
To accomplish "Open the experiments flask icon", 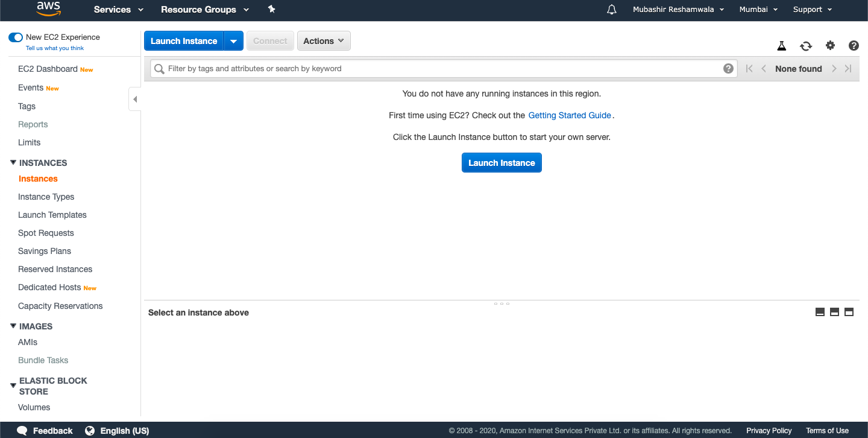I will coord(782,46).
